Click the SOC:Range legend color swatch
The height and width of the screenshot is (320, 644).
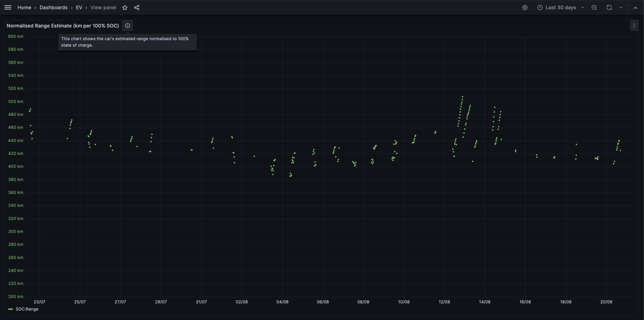click(x=10, y=309)
